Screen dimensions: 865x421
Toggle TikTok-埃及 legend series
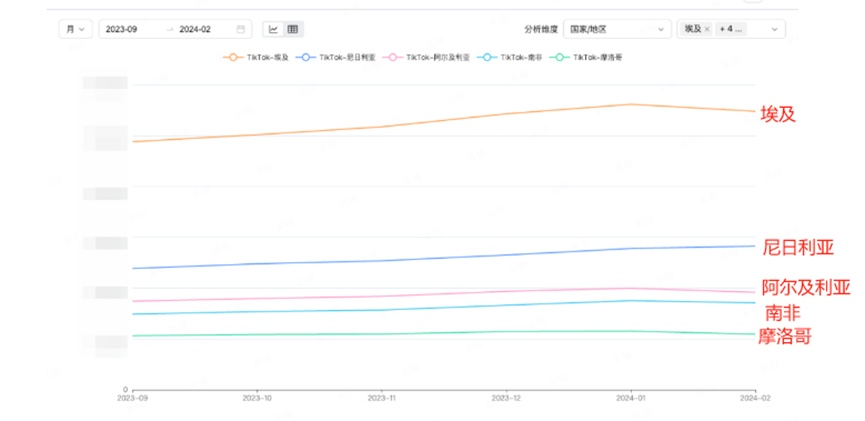(x=256, y=57)
